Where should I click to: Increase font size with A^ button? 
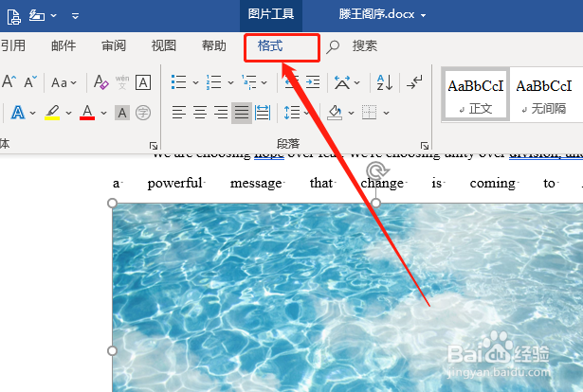[x=9, y=81]
